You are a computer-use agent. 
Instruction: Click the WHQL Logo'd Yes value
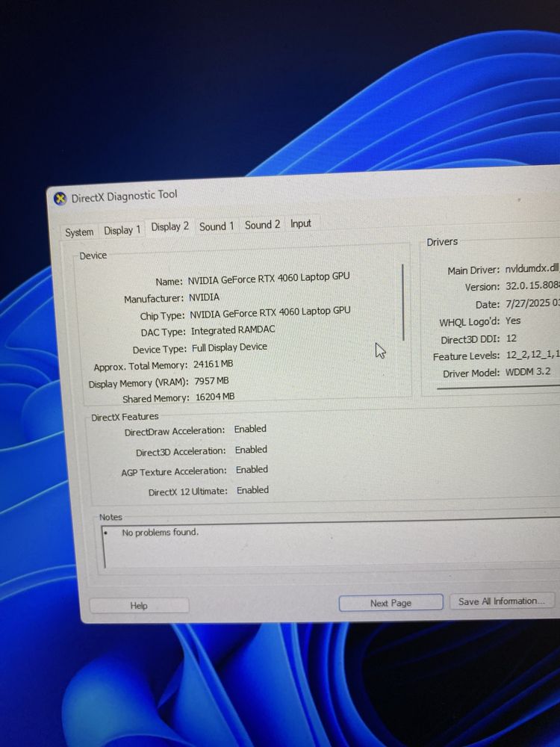pos(513,320)
